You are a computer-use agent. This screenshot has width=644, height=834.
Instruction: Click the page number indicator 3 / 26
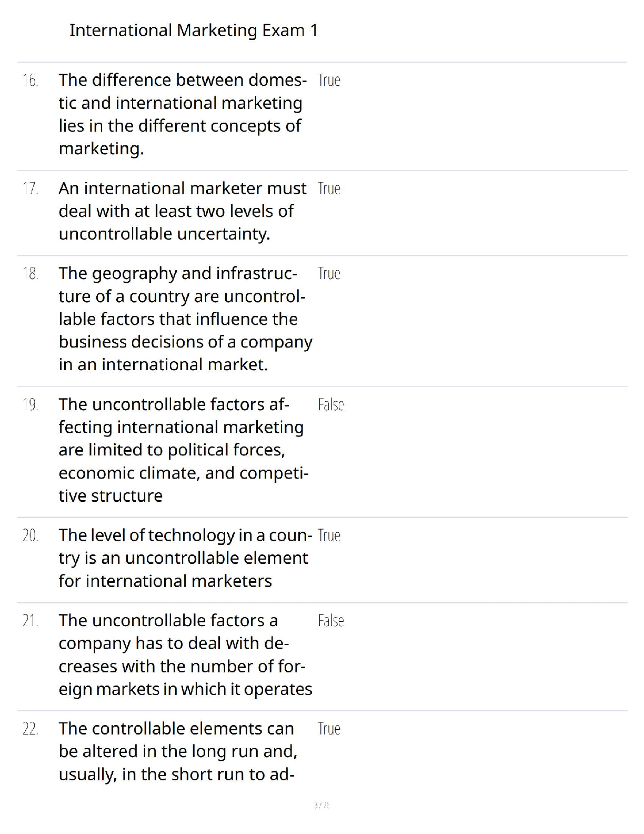click(321, 806)
